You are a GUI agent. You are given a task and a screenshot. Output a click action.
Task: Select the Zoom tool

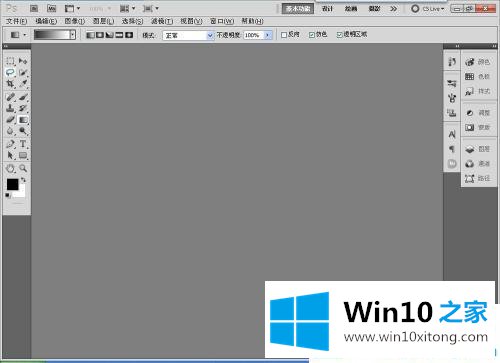point(23,168)
